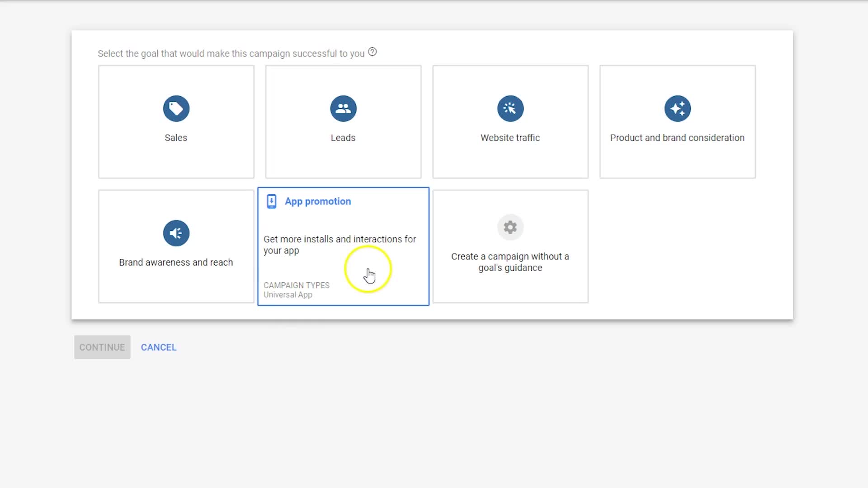Click the Product and brand consideration sparkle icon
This screenshot has height=488, width=868.
[x=677, y=108]
